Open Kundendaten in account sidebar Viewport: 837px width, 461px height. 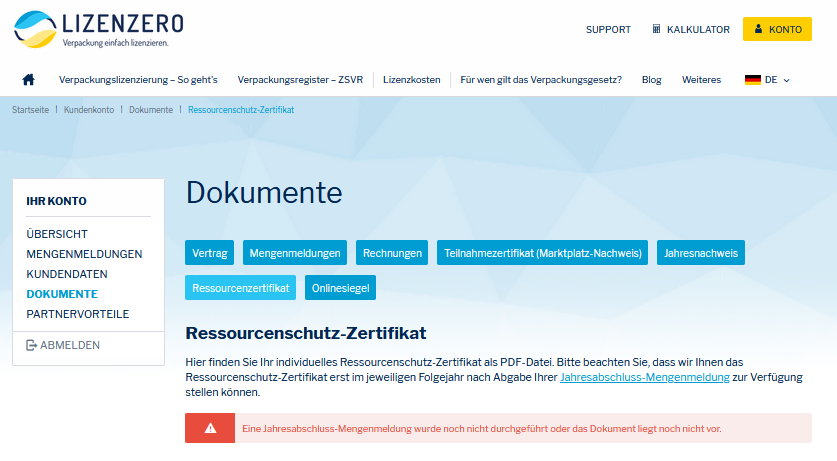pos(67,274)
